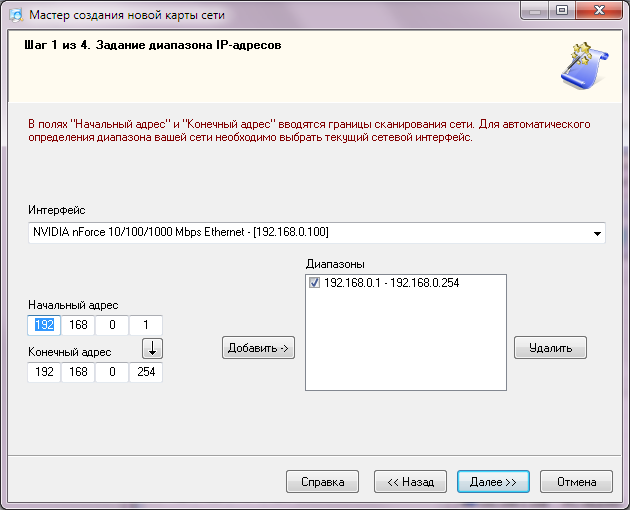Screen dimensions: 630x510
Task: Click the Добавить -> button
Action: (x=258, y=348)
